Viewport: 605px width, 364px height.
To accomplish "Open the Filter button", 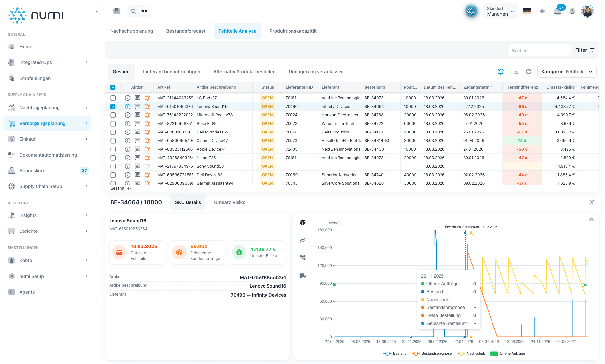I will point(585,50).
